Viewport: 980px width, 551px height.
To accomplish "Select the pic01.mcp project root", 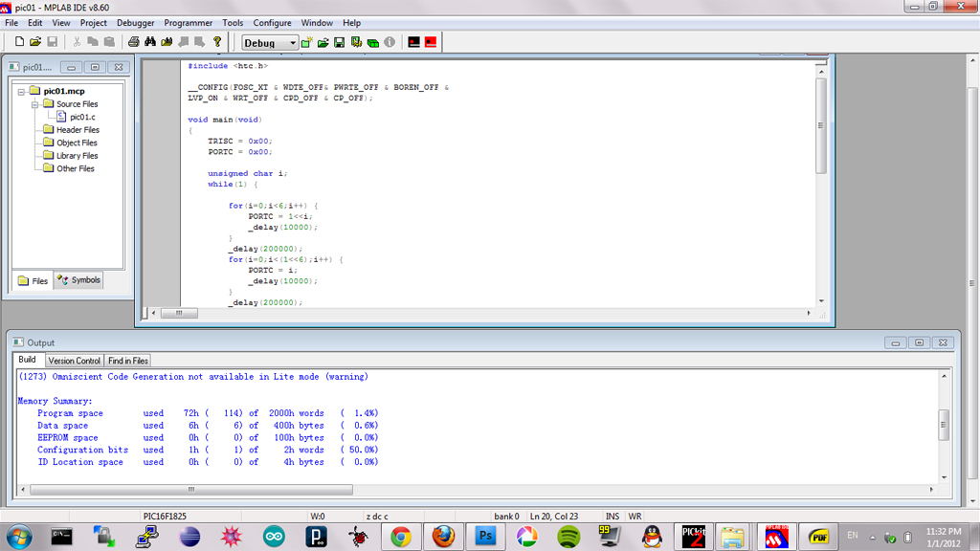I will pos(64,91).
